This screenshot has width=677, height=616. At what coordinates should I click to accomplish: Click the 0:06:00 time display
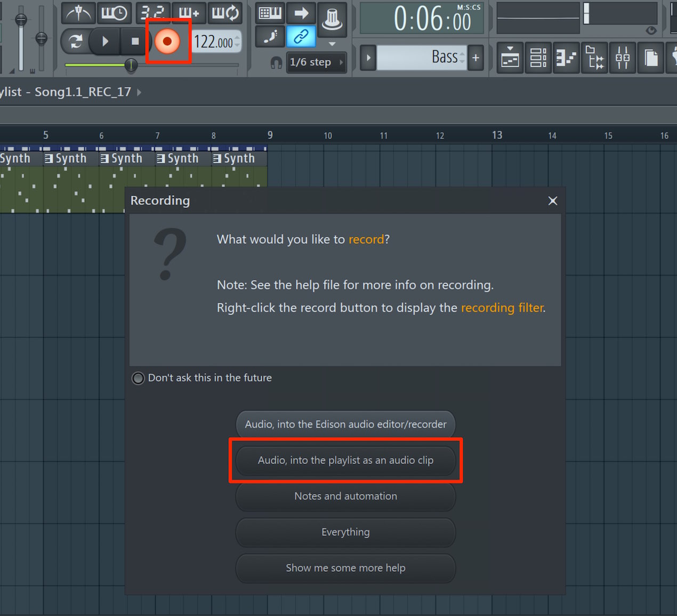pyautogui.click(x=432, y=20)
